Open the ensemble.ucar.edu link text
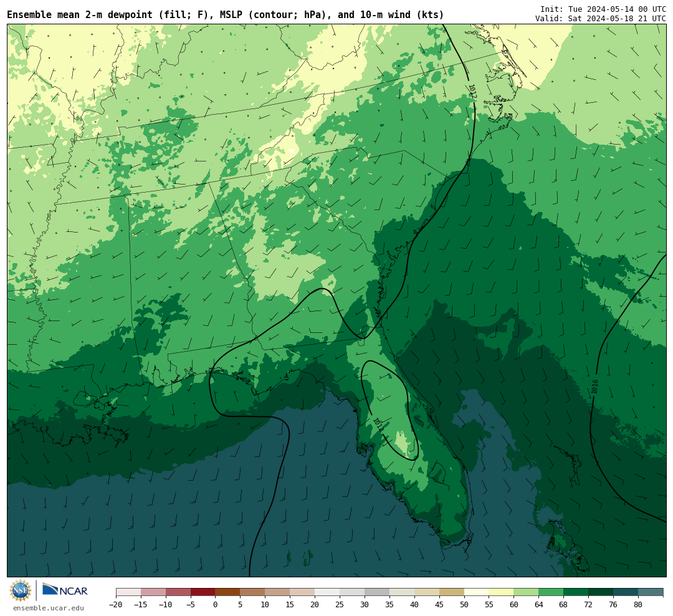 49,608
